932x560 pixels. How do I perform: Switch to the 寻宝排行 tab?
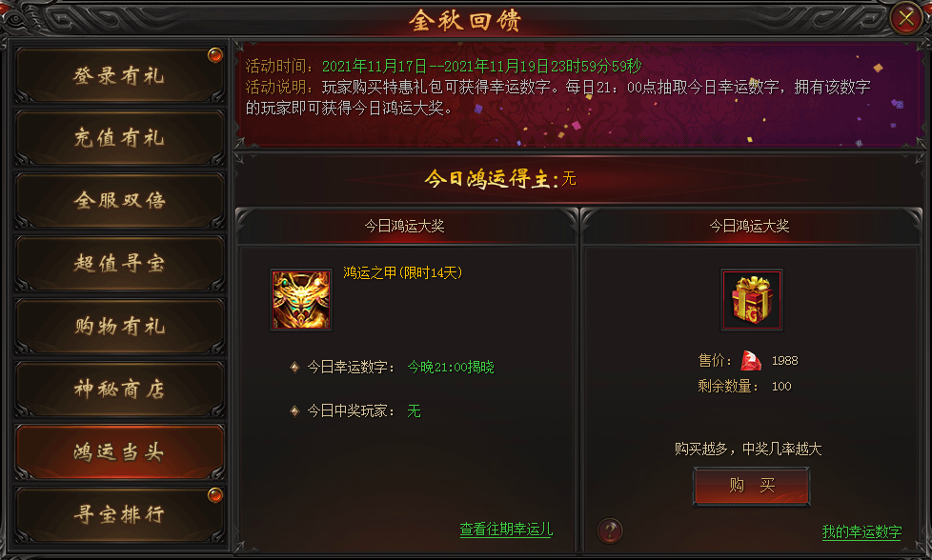coord(119,514)
